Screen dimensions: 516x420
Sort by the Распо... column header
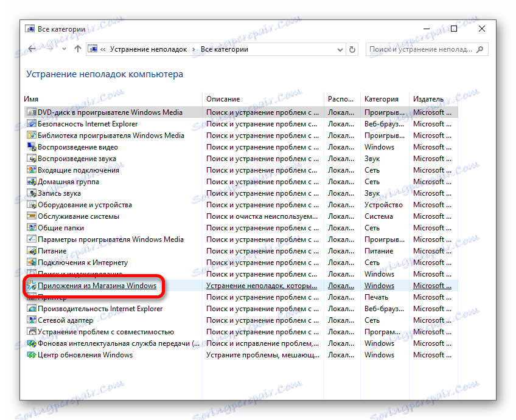(x=341, y=99)
